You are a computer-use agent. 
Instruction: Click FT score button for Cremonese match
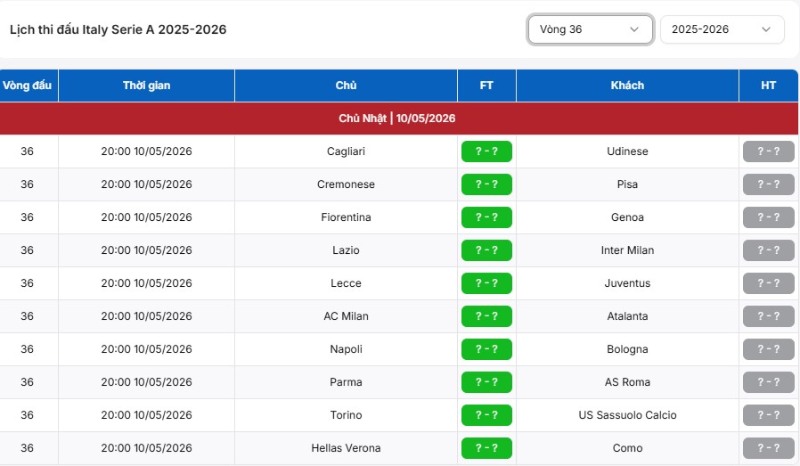[487, 184]
